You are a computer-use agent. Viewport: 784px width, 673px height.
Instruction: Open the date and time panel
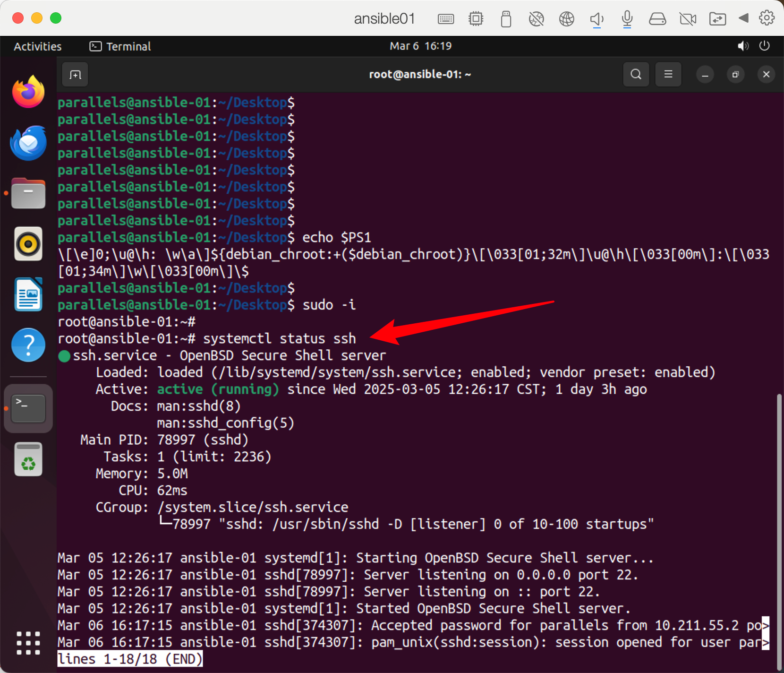(420, 46)
